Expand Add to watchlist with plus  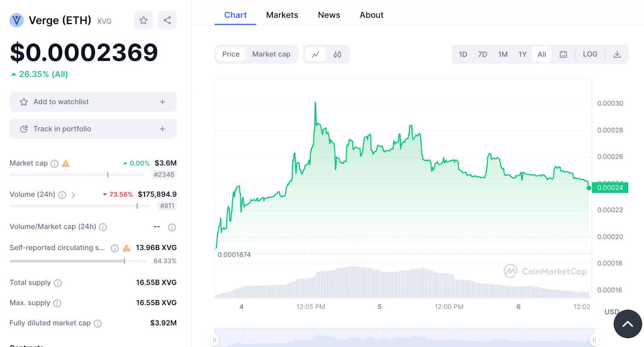[x=162, y=102]
